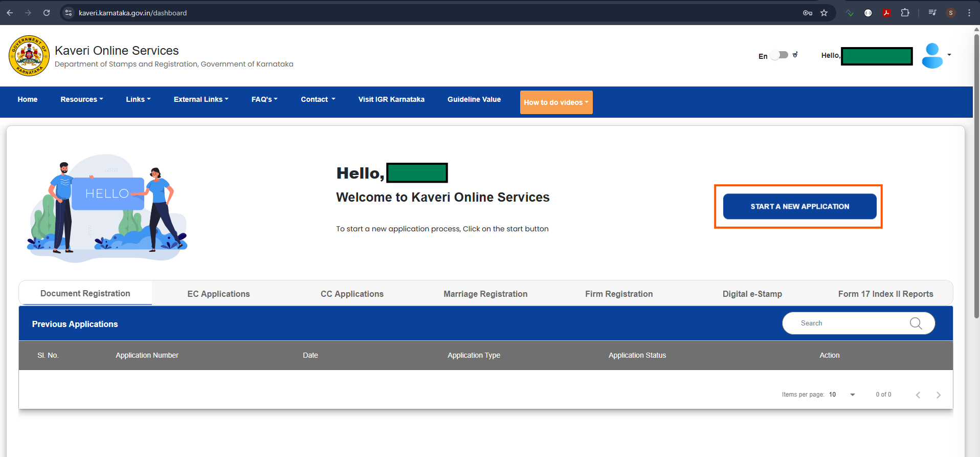Open the FAQ's dropdown menu
The width and height of the screenshot is (980, 457).
click(x=264, y=99)
